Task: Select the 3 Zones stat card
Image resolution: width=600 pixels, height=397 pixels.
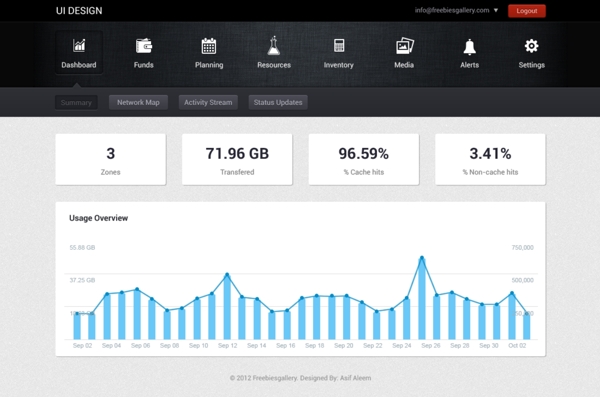Action: pyautogui.click(x=111, y=159)
